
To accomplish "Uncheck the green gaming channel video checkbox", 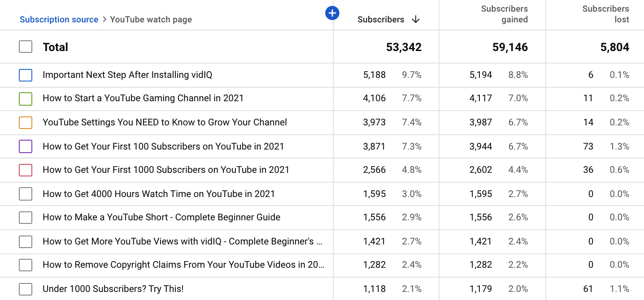I will (x=26, y=99).
